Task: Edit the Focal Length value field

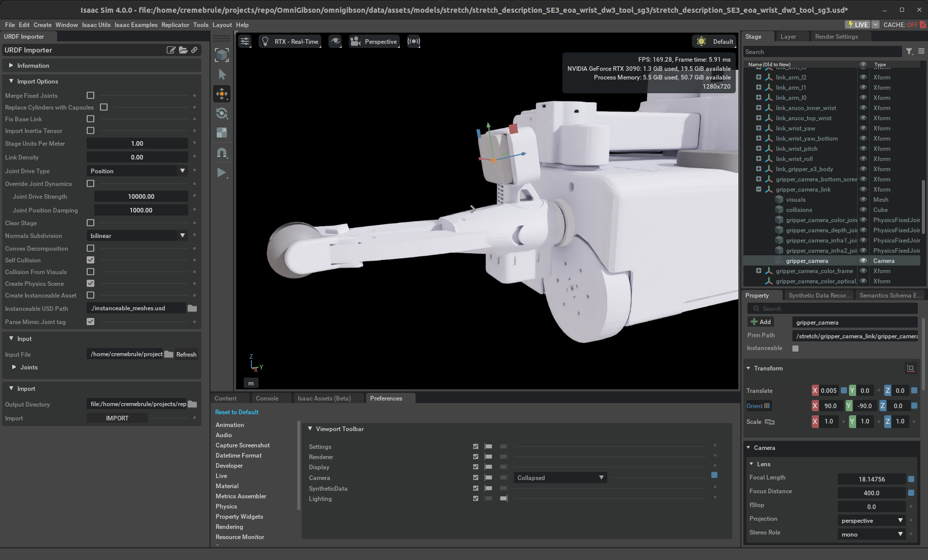Action: (872, 479)
